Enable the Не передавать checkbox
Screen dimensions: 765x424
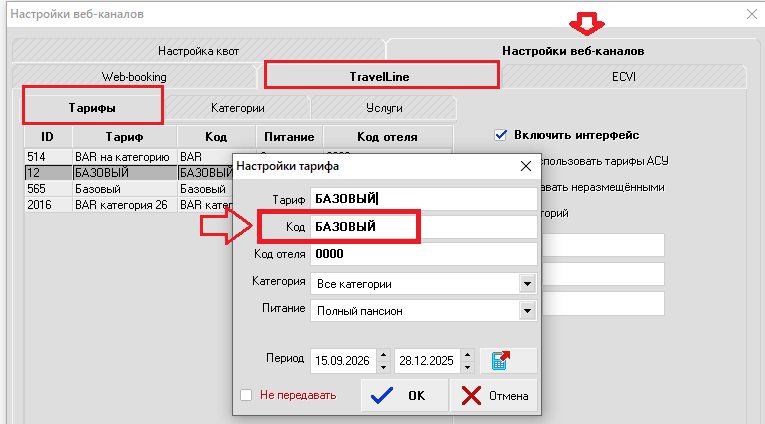pyautogui.click(x=246, y=395)
